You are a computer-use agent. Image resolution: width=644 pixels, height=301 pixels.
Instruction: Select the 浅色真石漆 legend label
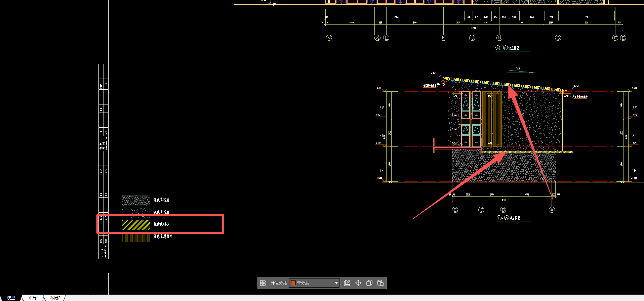click(x=161, y=212)
